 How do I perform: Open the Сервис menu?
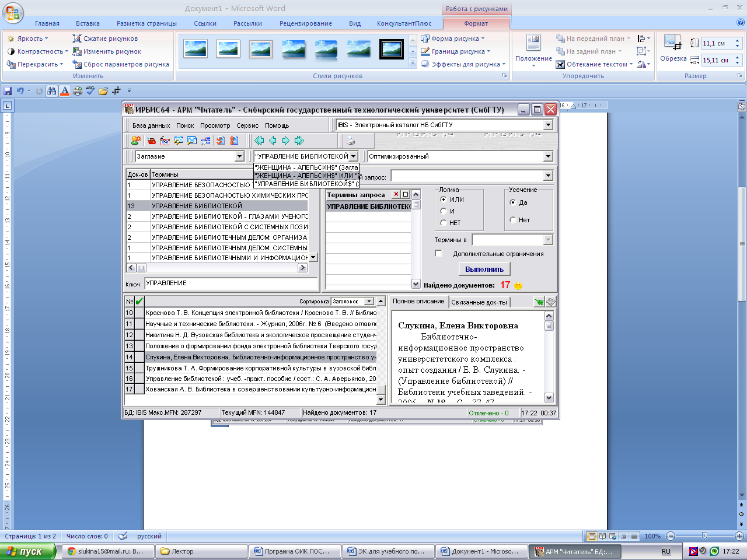coord(247,125)
